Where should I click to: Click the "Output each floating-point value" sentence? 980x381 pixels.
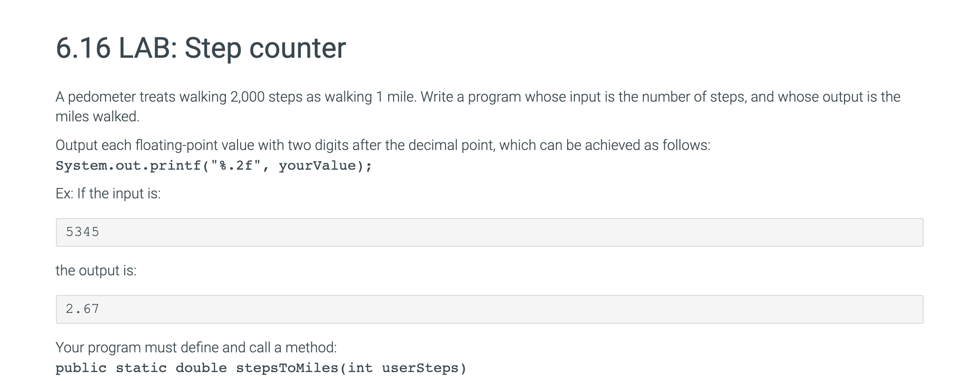point(383,145)
